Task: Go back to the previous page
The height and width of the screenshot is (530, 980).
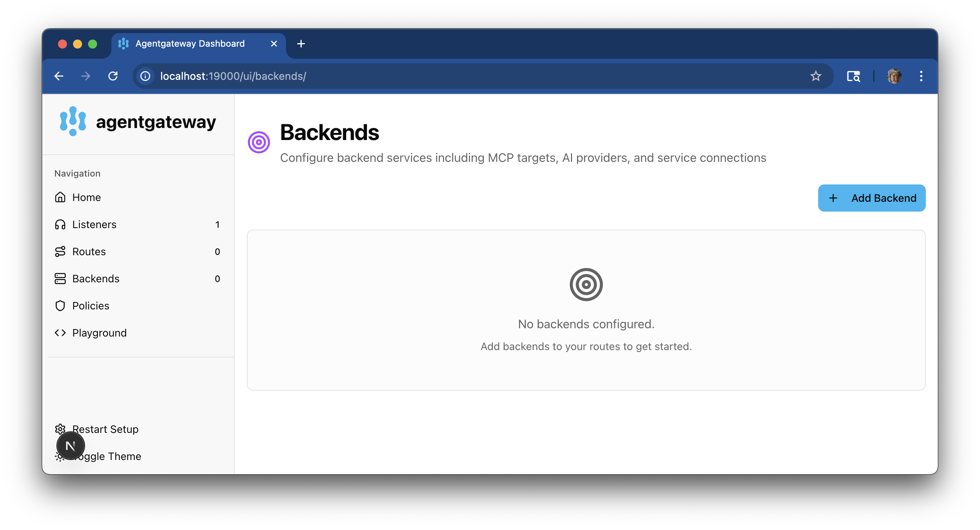Action: (59, 76)
